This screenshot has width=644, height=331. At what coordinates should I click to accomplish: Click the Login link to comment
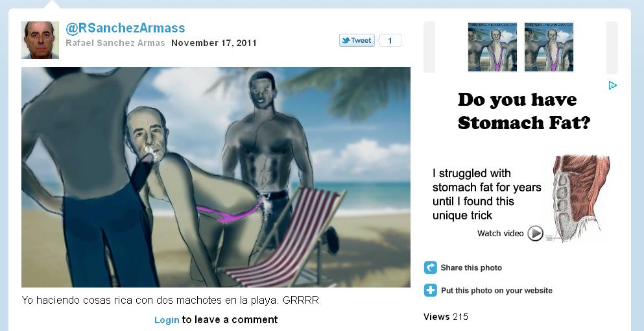tap(167, 320)
